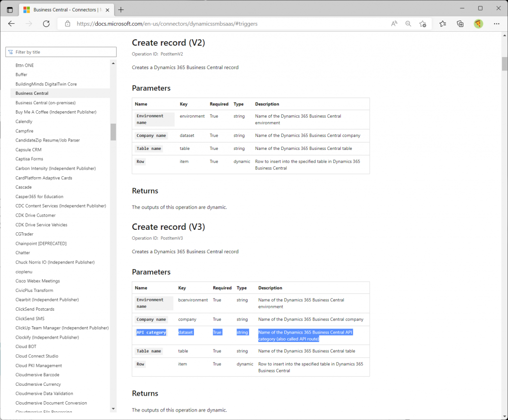
Task: Open Carbon Intensity connector link
Action: point(56,168)
